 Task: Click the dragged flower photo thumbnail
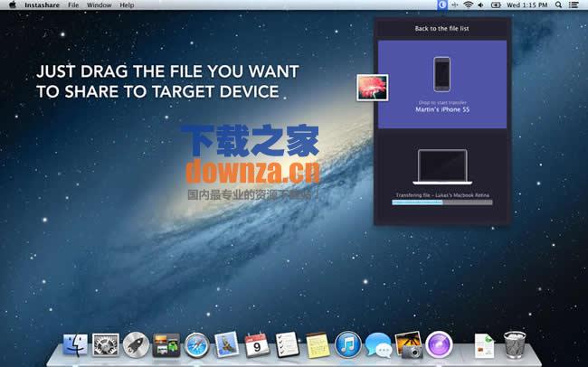pyautogui.click(x=372, y=88)
